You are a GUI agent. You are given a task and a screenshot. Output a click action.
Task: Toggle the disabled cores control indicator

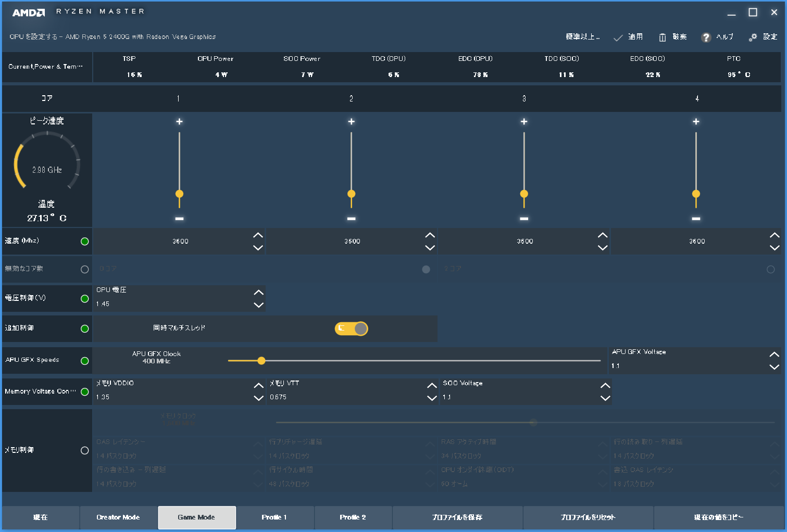pyautogui.click(x=85, y=270)
